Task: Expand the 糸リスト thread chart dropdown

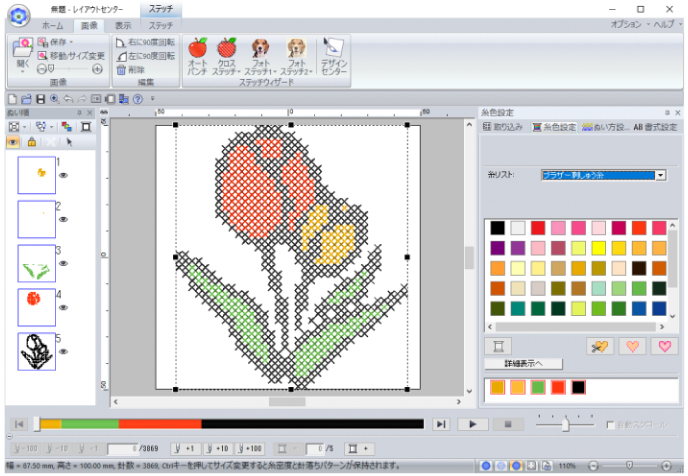Action: [x=660, y=175]
